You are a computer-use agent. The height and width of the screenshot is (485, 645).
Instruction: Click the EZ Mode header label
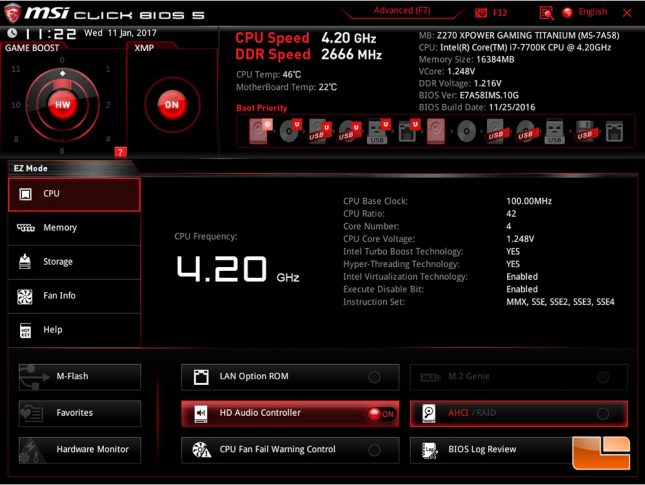pyautogui.click(x=30, y=168)
